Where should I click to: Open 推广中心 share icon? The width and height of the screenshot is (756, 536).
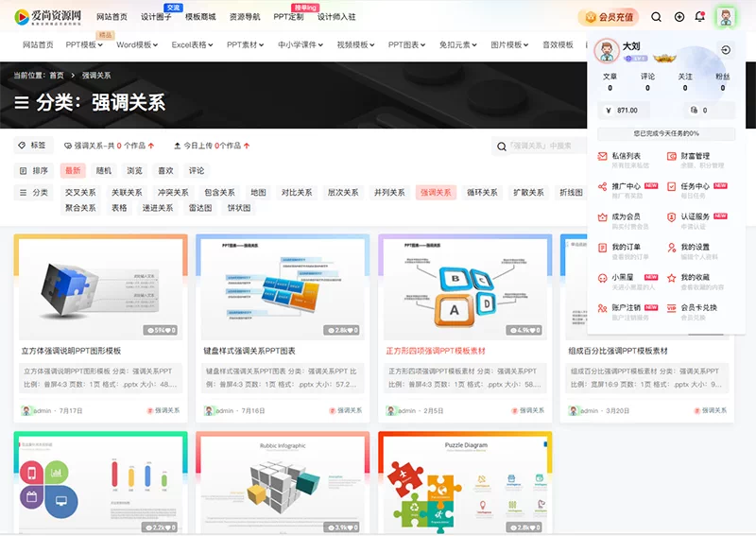click(602, 186)
